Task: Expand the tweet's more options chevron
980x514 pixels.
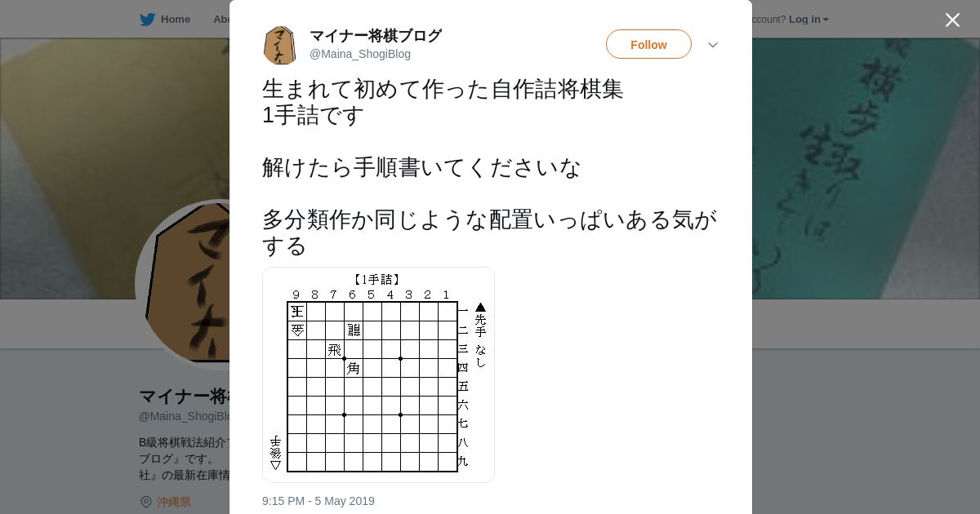Action: click(713, 45)
